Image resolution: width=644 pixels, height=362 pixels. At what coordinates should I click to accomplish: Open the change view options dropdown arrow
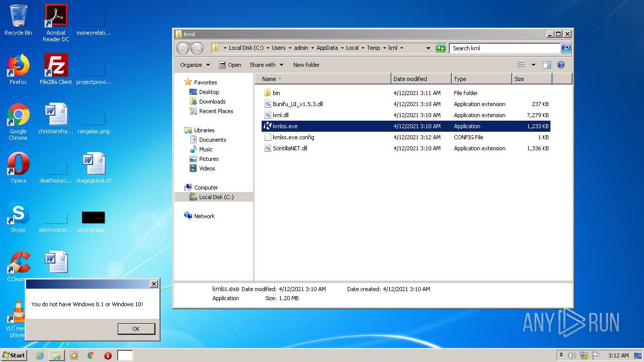click(x=533, y=65)
